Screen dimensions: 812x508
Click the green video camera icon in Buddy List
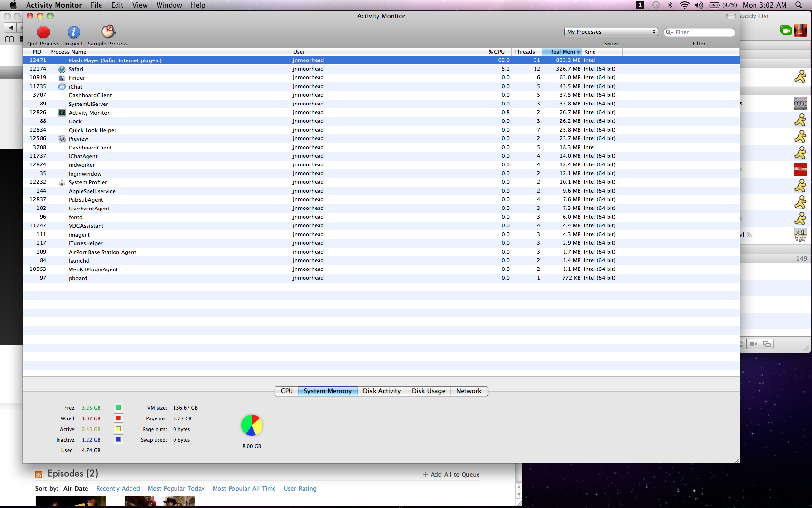coord(786,30)
